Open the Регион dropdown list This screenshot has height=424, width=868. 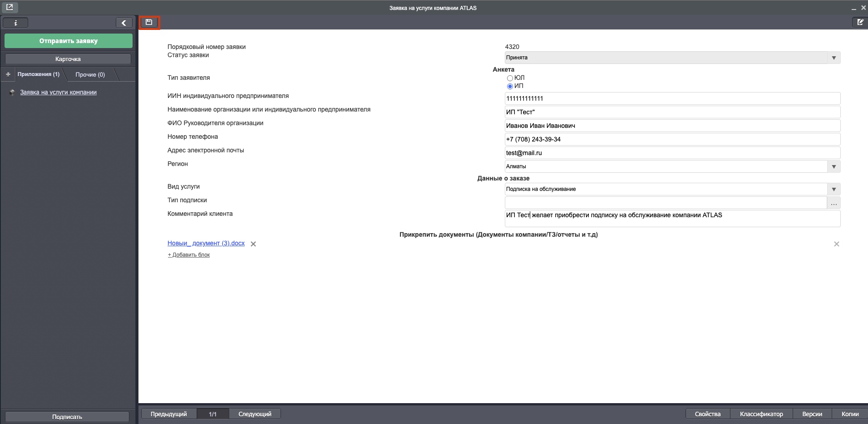pos(833,166)
